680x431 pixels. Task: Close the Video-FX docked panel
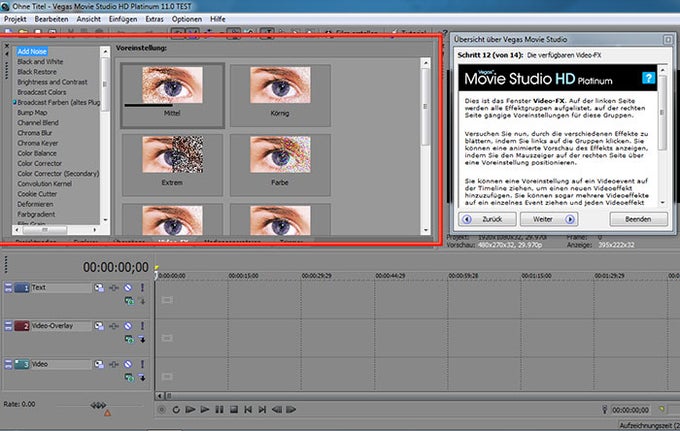click(x=7, y=46)
